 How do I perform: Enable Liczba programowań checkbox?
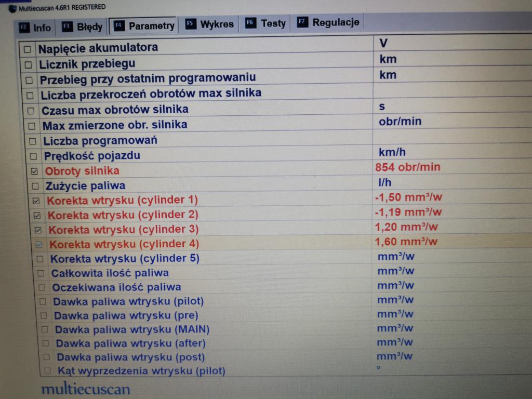pyautogui.click(x=33, y=141)
